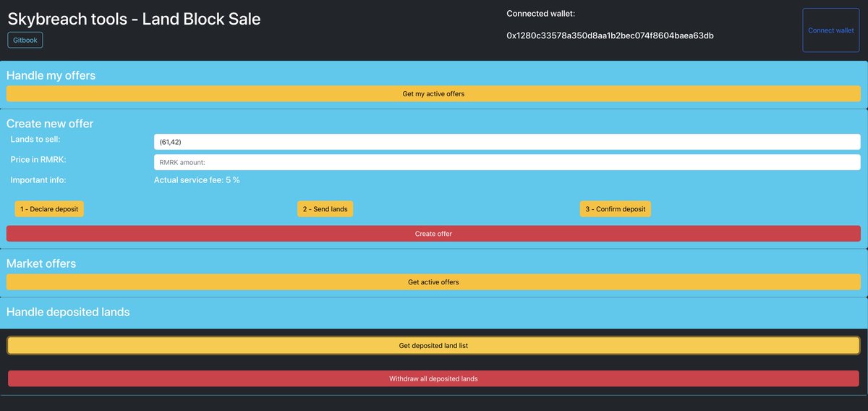Click the Lands to sell label
The image size is (868, 411).
tap(35, 139)
